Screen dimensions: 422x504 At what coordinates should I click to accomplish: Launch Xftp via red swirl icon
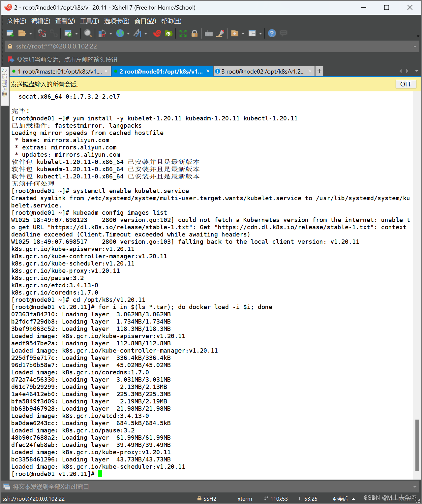point(157,33)
